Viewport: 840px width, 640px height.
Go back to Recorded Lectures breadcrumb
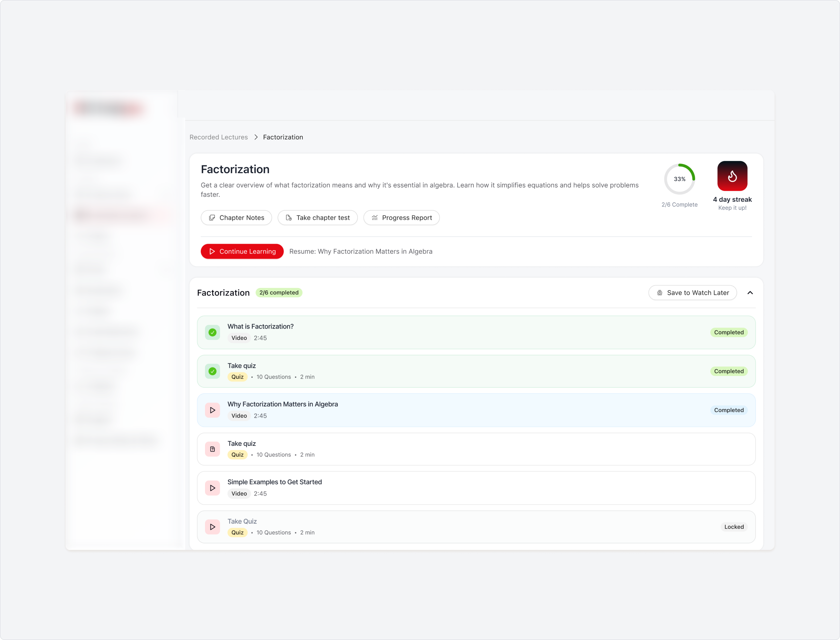pyautogui.click(x=219, y=137)
